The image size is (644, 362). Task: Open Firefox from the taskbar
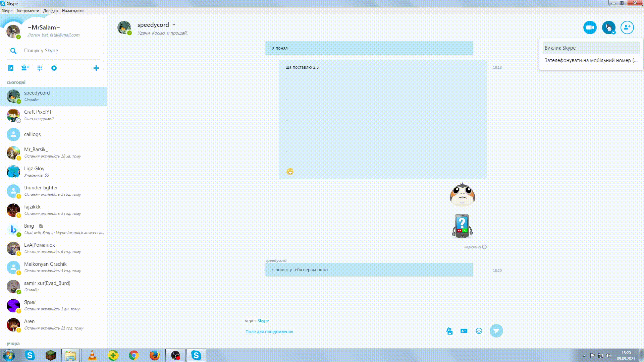tap(154, 355)
